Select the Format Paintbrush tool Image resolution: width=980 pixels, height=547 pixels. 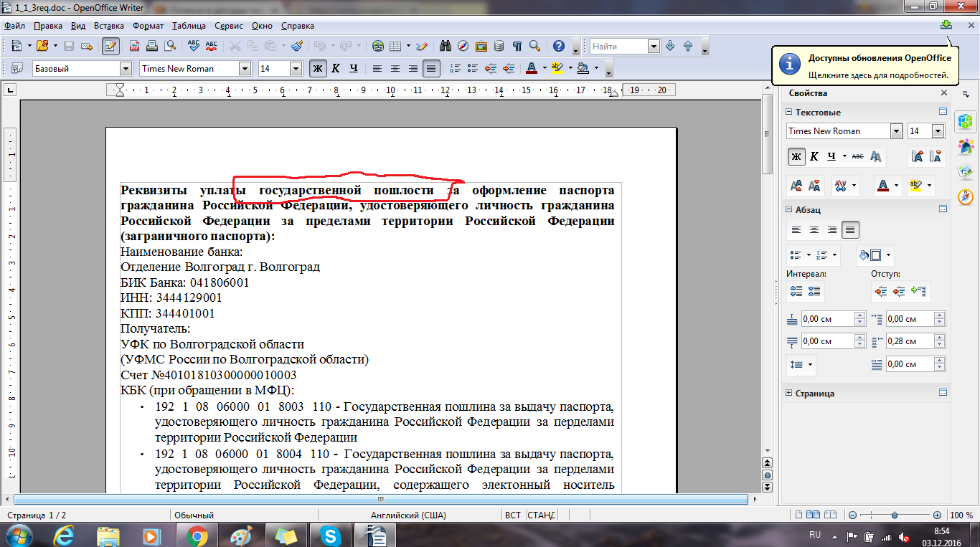click(297, 46)
